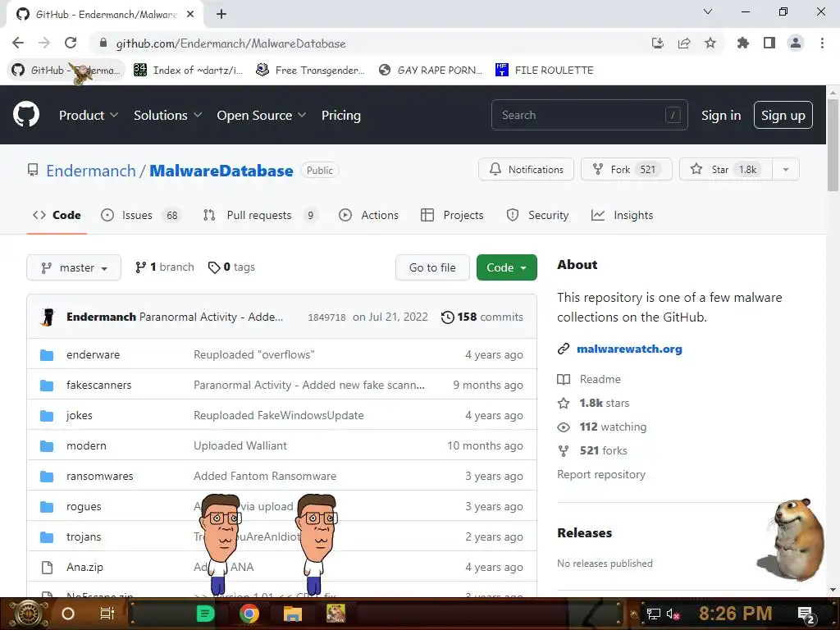
Task: Open the hamster app icon in taskbar
Action: [336, 614]
